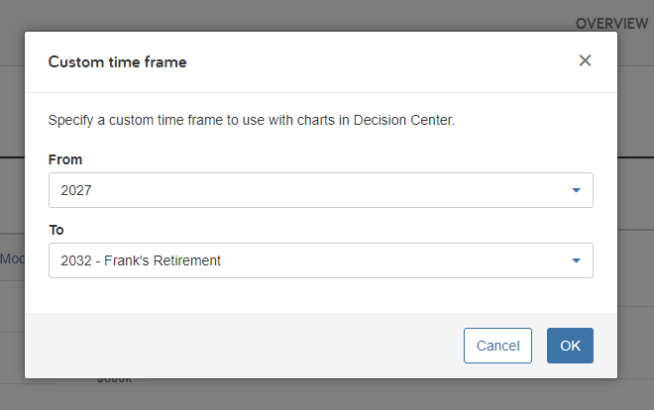Switch to the OVERVIEW tab behind dialog
Screen dimensions: 654x410
[x=612, y=24]
